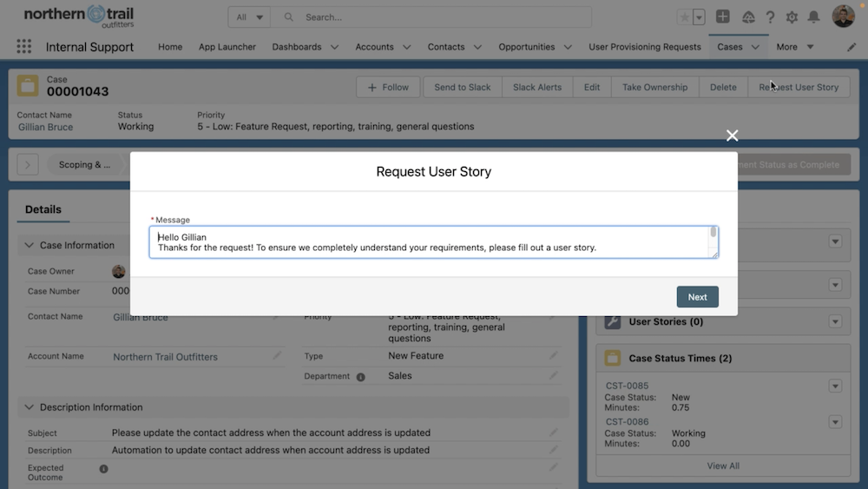This screenshot has width=868, height=489.
Task: Click the Department info icon
Action: coord(361,377)
